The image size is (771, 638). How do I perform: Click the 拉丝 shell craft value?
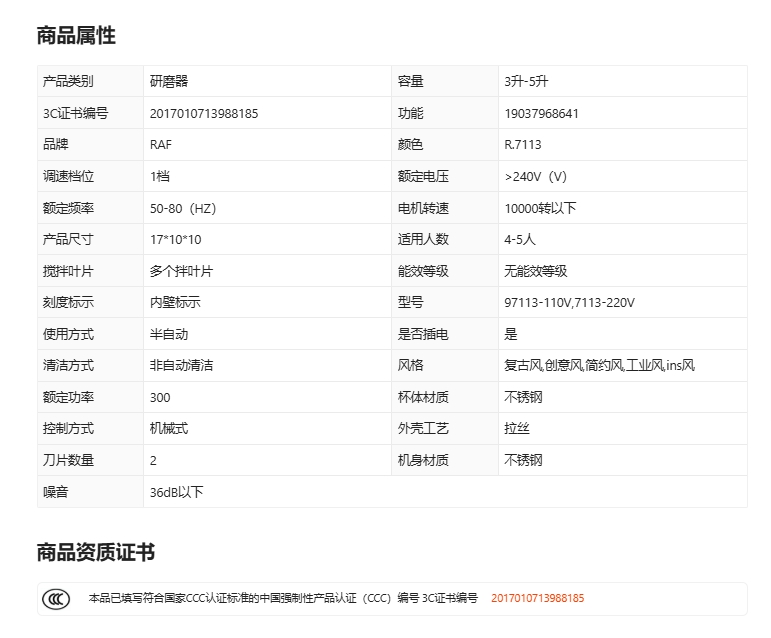tap(517, 428)
